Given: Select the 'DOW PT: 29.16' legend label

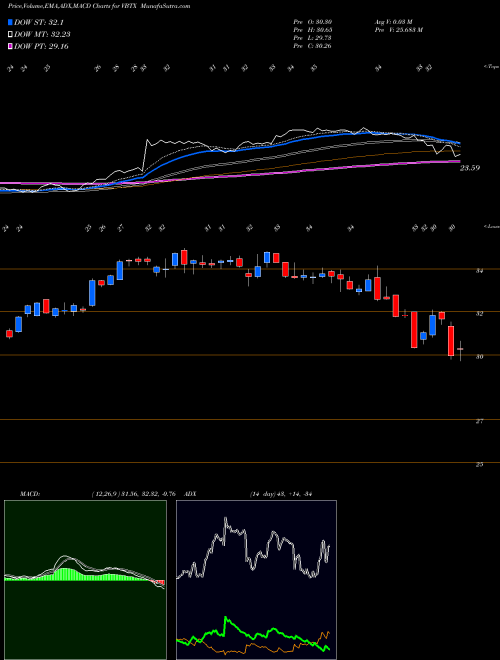Looking at the screenshot, I should click(x=41, y=46).
